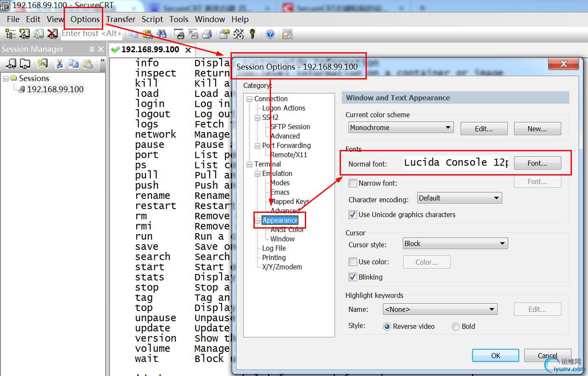Select the X/Y/Zmodem category
Image resolution: width=588 pixels, height=376 pixels.
(x=282, y=267)
